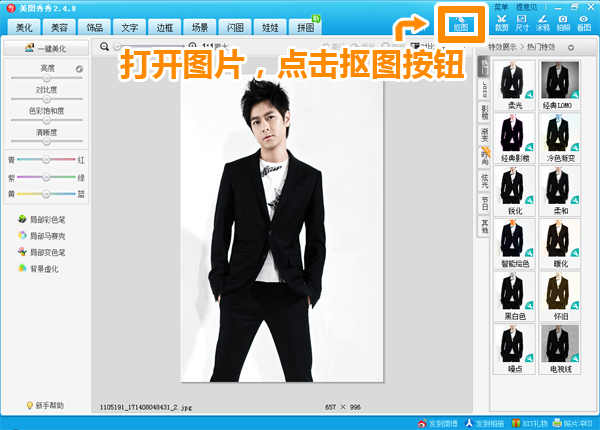The height and width of the screenshot is (430, 600).
Task: Select the LOMO effects side tab
Action: (x=484, y=90)
